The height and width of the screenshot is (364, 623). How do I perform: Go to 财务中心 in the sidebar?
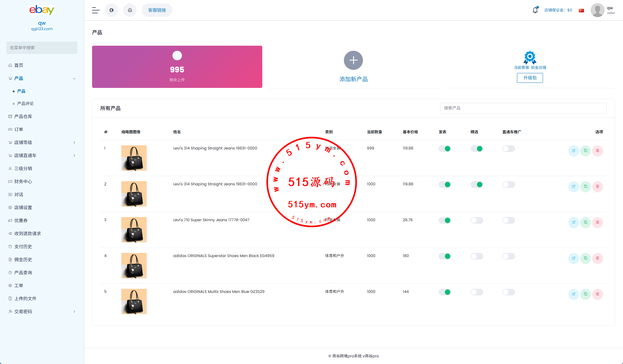pyautogui.click(x=23, y=182)
